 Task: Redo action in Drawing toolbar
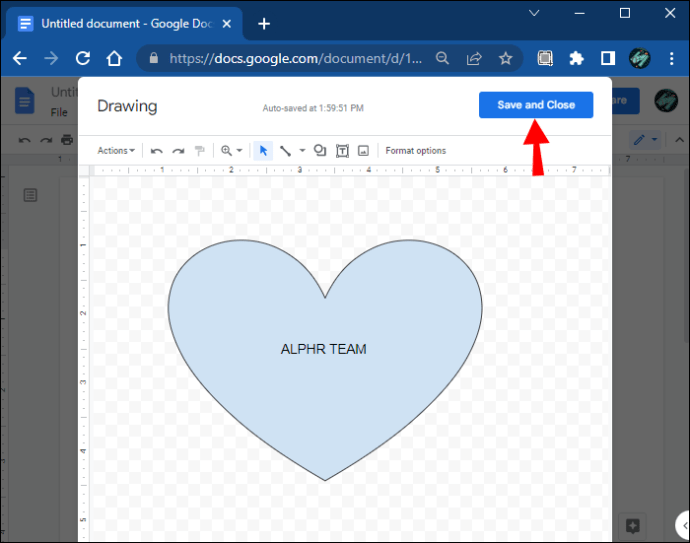178,151
